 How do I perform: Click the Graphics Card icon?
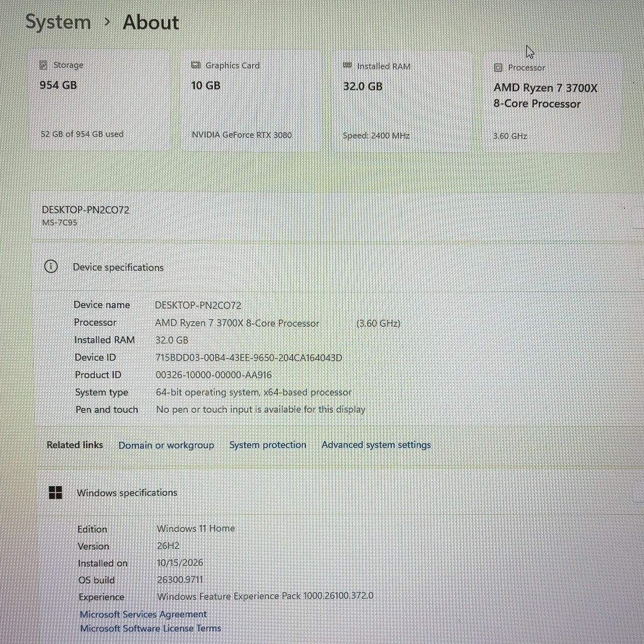pyautogui.click(x=196, y=65)
